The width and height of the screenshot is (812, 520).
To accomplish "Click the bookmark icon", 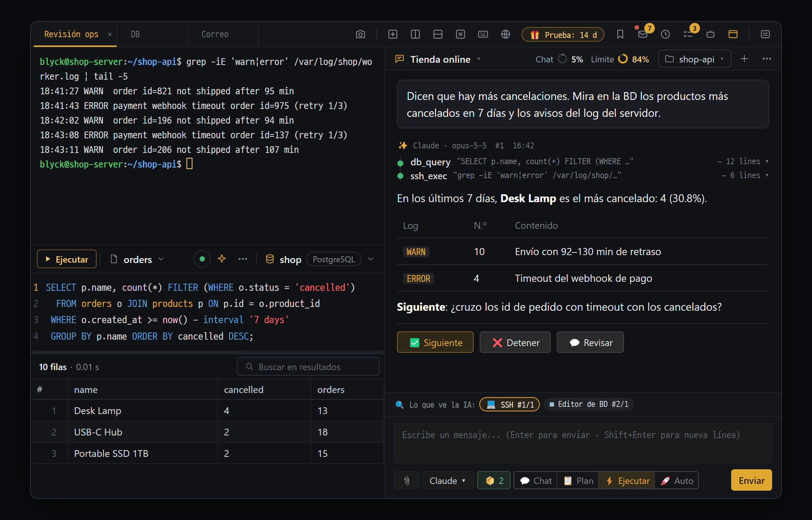I will [620, 35].
